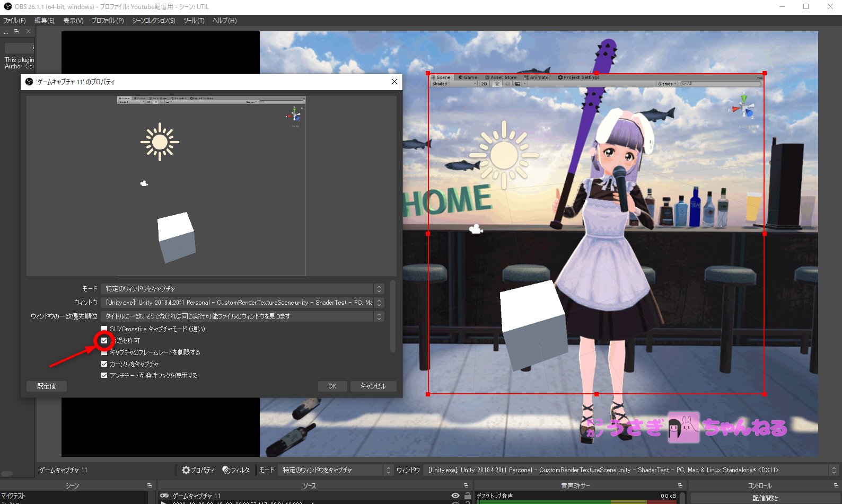Click OK in the properties dialog

(x=332, y=386)
